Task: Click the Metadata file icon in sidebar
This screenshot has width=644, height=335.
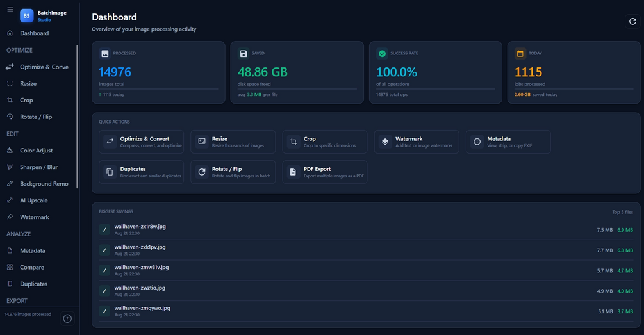Action: click(x=10, y=250)
